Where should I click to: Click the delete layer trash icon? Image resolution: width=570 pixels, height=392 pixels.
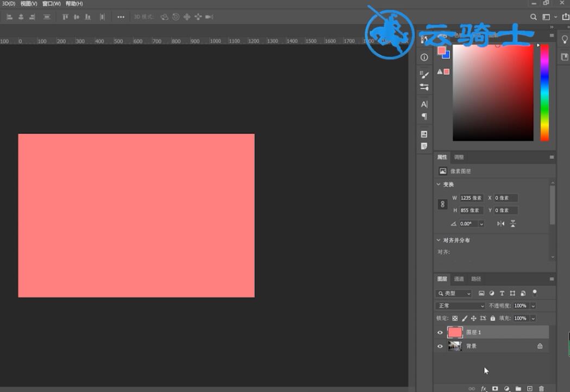(541, 388)
